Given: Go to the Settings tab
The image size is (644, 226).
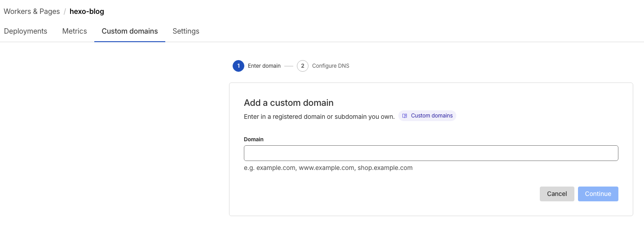Looking at the screenshot, I should 186,31.
